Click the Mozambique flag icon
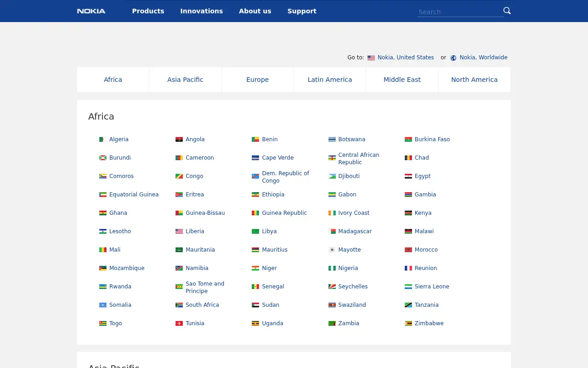 [x=103, y=268]
